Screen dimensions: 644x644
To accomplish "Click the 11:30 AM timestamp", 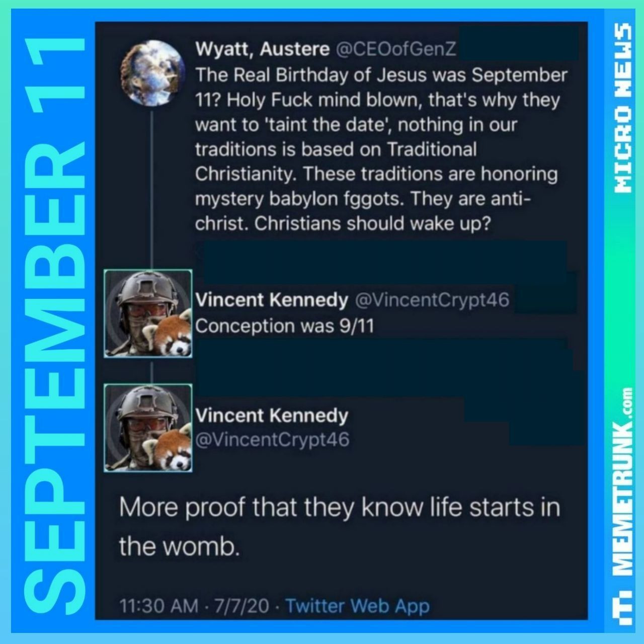I will pyautogui.click(x=158, y=606).
